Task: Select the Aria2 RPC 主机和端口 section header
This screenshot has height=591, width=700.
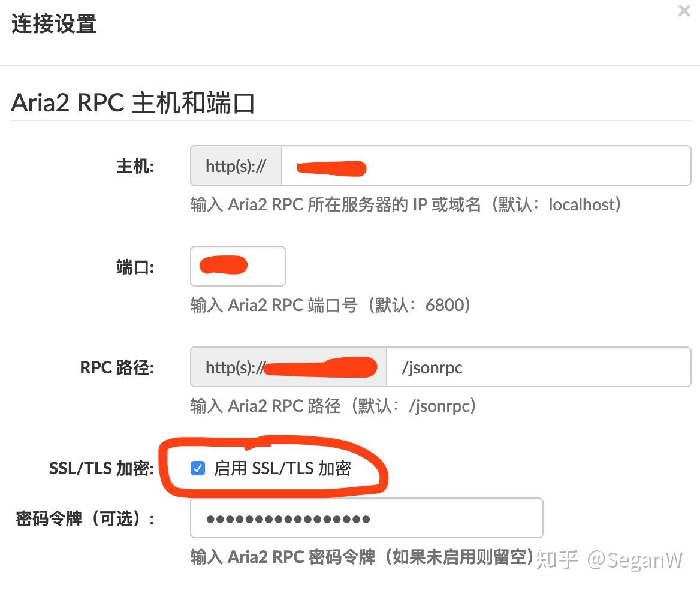Action: pyautogui.click(x=133, y=102)
